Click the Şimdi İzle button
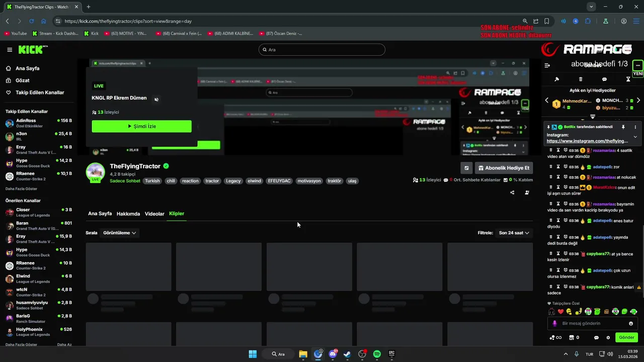This screenshot has width=644, height=362. pos(141,126)
